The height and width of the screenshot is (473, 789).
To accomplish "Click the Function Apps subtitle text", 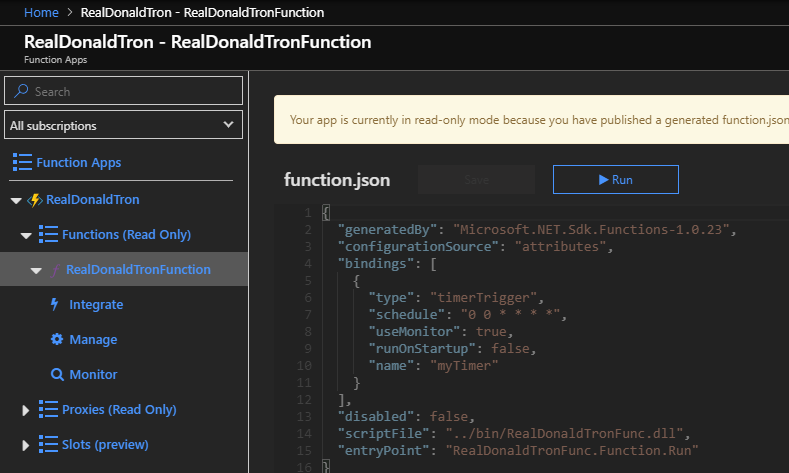I will [55, 59].
